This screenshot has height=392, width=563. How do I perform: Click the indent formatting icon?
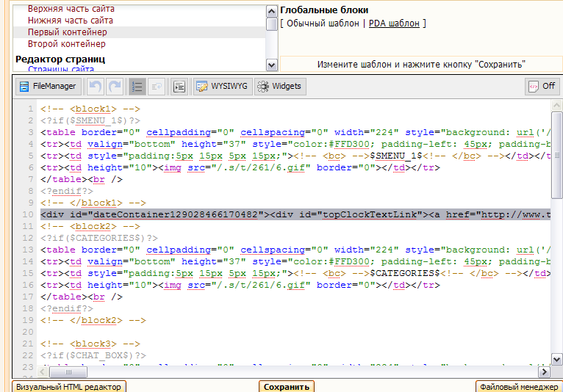click(179, 87)
